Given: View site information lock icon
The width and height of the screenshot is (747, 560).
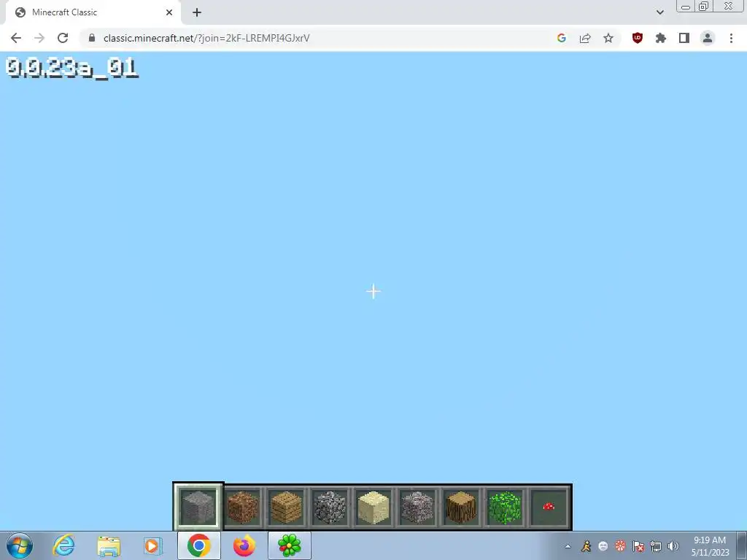Looking at the screenshot, I should coord(92,38).
